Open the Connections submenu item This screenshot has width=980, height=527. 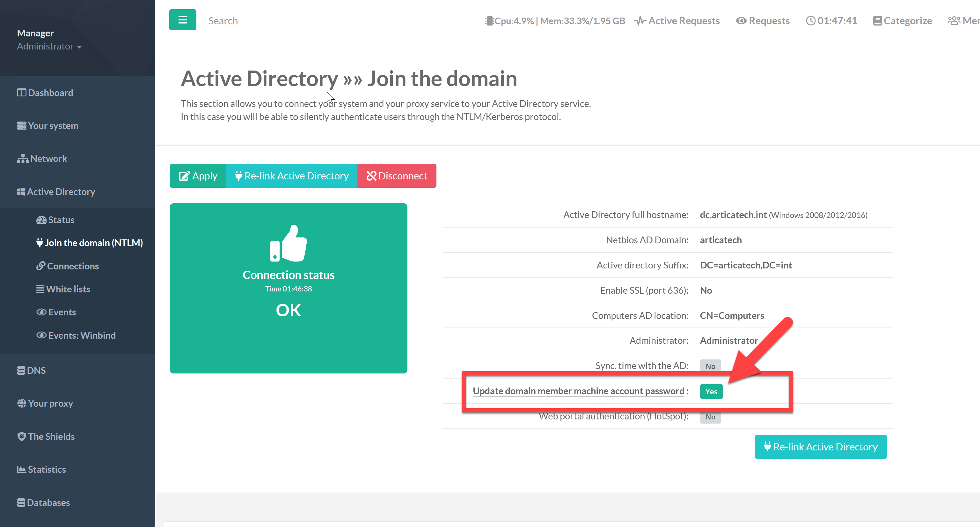(72, 266)
